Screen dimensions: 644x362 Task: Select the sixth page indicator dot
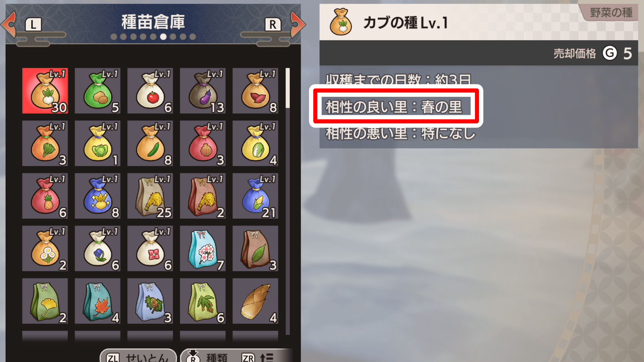click(163, 37)
